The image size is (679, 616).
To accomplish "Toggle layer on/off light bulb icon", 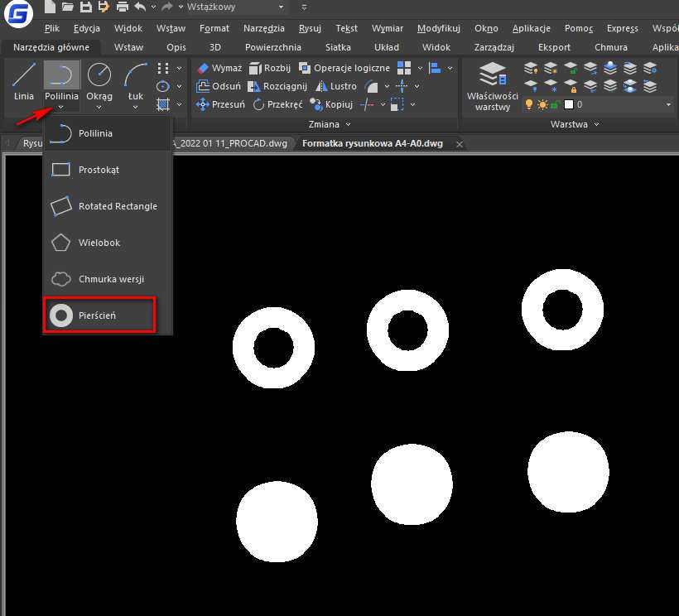I will 530,104.
